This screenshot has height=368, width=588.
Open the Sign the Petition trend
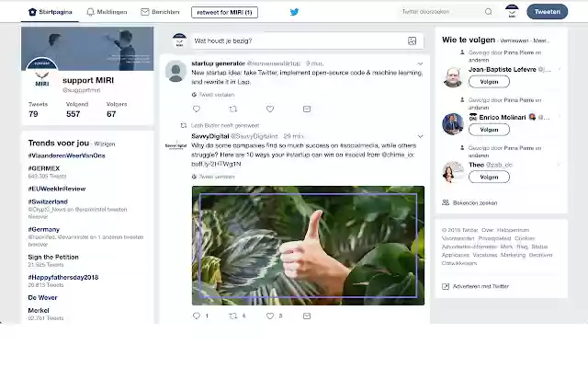(x=53, y=257)
